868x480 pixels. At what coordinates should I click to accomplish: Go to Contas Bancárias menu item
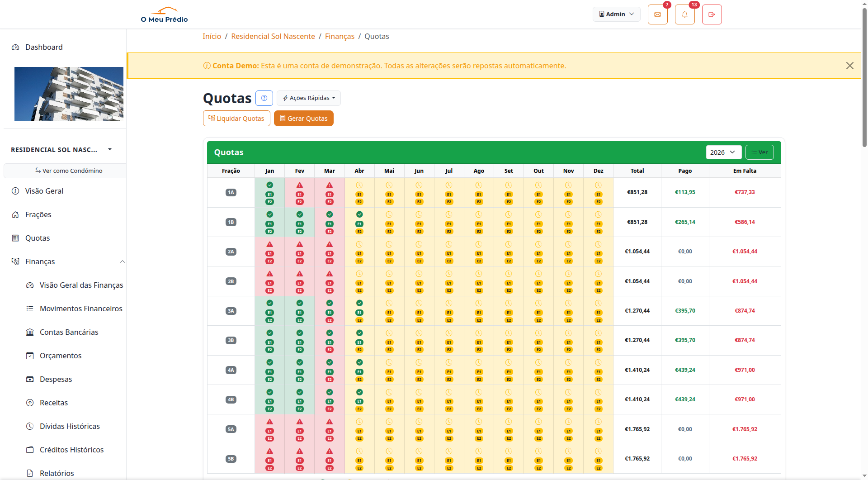click(69, 332)
